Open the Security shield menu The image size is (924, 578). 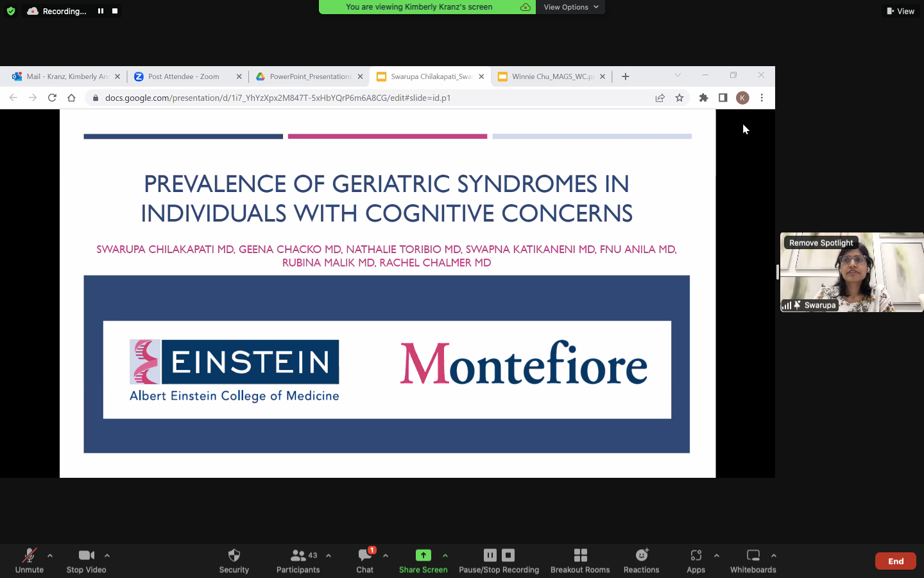coord(234,561)
